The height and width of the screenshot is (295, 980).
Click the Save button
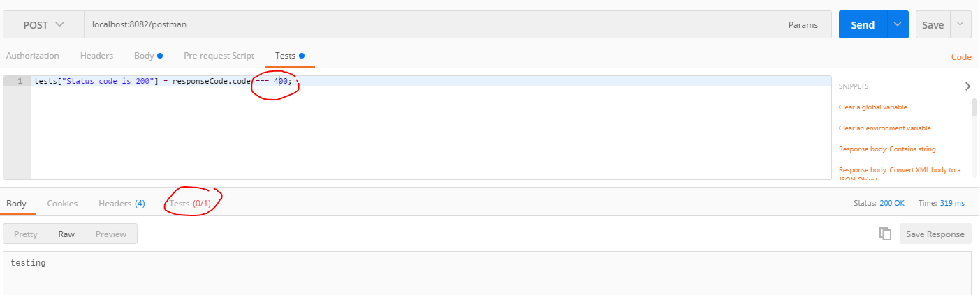(933, 24)
